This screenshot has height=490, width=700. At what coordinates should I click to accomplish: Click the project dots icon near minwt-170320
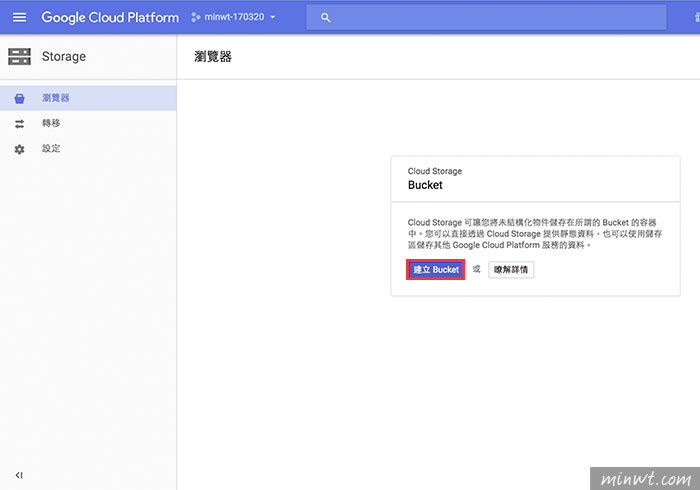[x=196, y=17]
